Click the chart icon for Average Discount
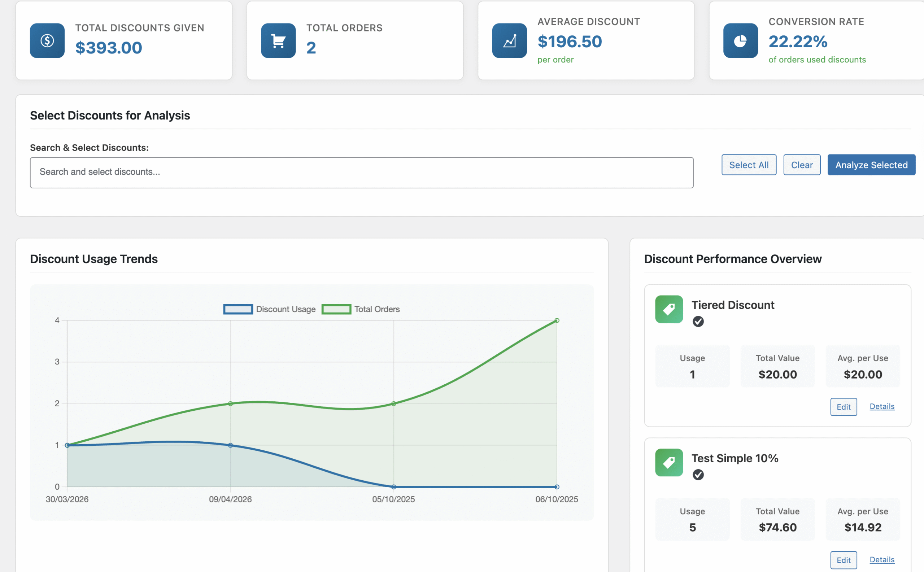The width and height of the screenshot is (924, 572). pyautogui.click(x=509, y=40)
